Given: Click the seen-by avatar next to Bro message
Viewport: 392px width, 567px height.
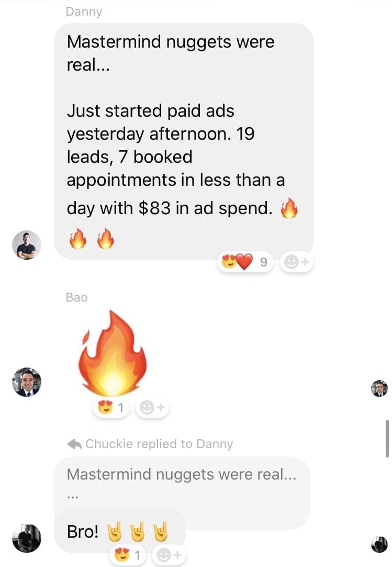Looking at the screenshot, I should [379, 544].
